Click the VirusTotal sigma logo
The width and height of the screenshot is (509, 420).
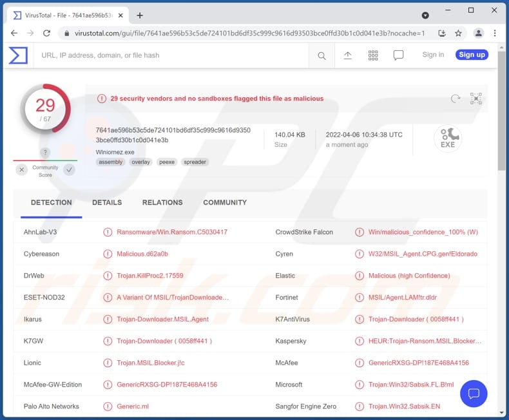click(x=18, y=55)
